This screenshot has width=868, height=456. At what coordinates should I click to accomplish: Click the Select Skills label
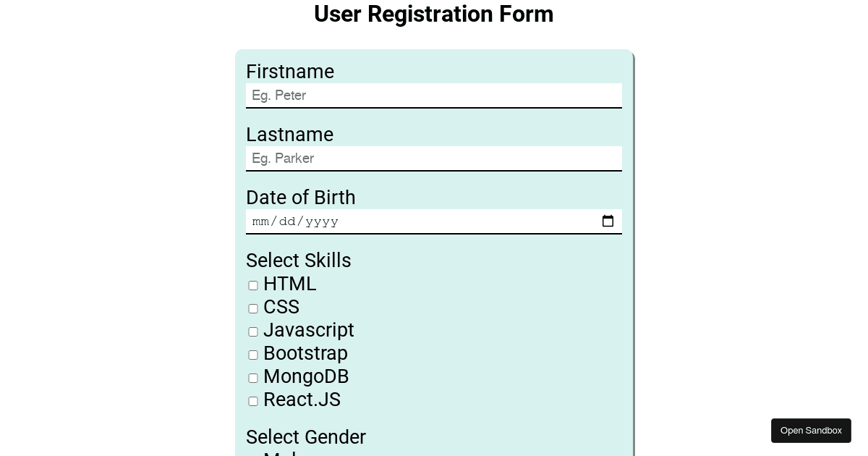click(x=299, y=261)
